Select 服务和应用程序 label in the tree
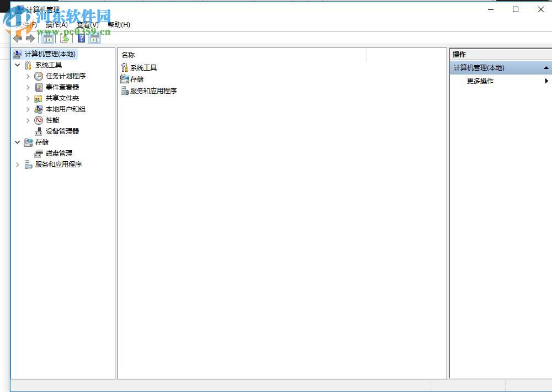 point(59,165)
